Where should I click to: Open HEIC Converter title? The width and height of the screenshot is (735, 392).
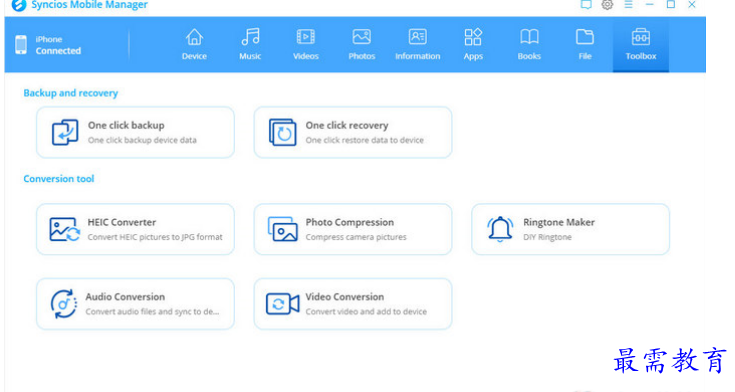tap(121, 222)
